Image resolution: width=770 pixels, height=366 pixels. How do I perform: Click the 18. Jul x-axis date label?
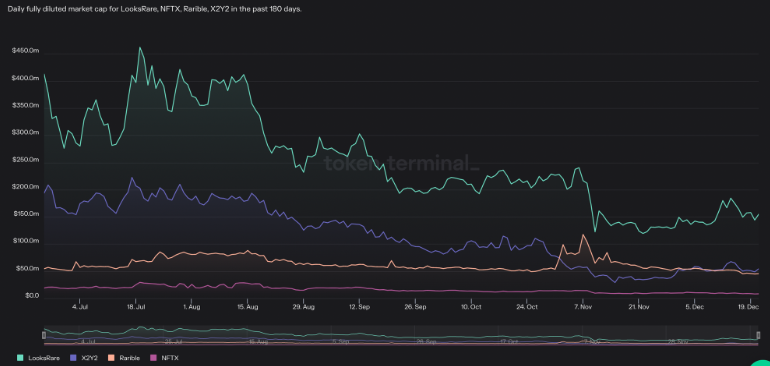click(136, 307)
